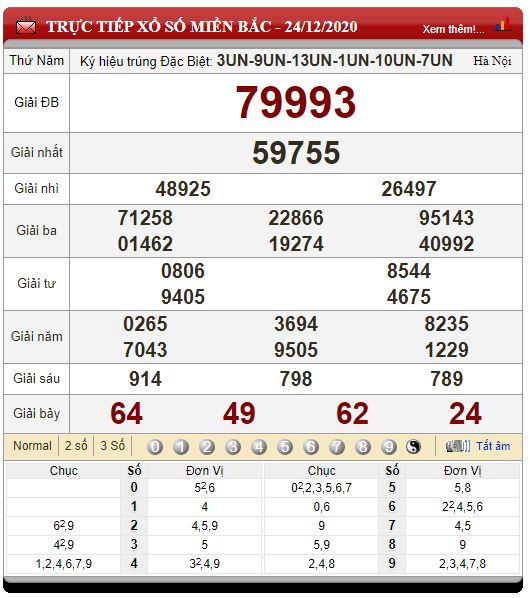
Task: Open the Xem thêm link
Action: (453, 29)
